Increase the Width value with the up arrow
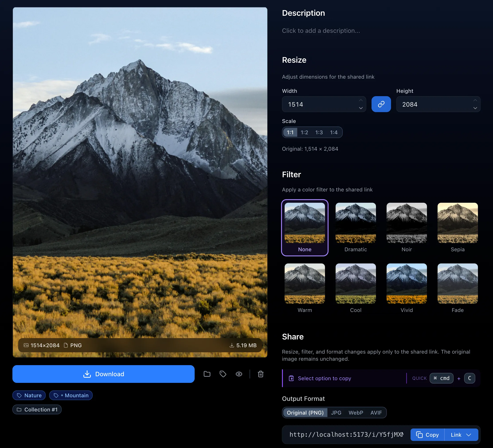The height and width of the screenshot is (448, 493). pyautogui.click(x=361, y=100)
